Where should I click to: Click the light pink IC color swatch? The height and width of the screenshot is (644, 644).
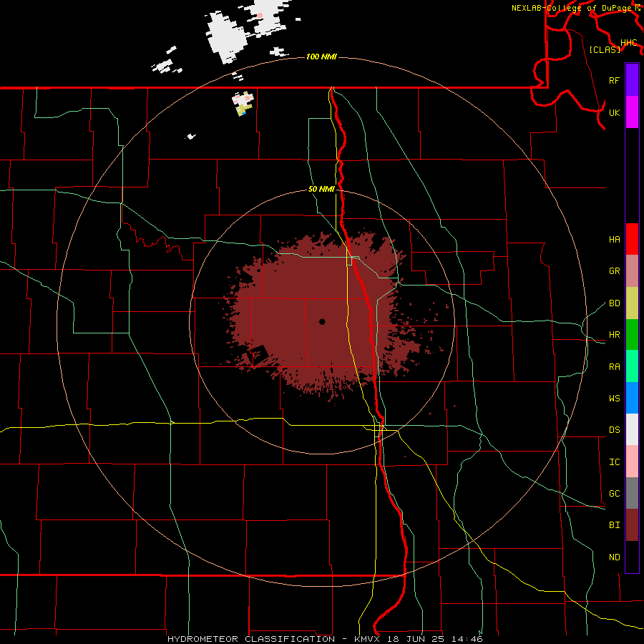tap(632, 462)
